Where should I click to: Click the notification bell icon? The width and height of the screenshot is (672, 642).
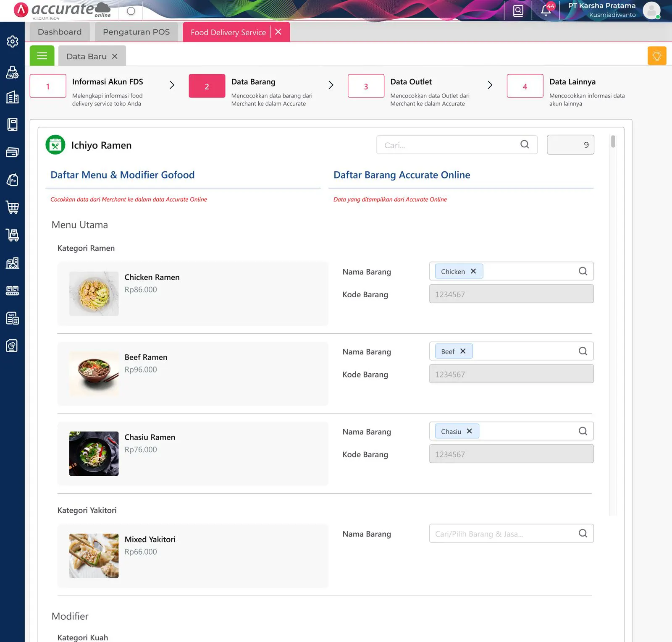click(x=546, y=10)
